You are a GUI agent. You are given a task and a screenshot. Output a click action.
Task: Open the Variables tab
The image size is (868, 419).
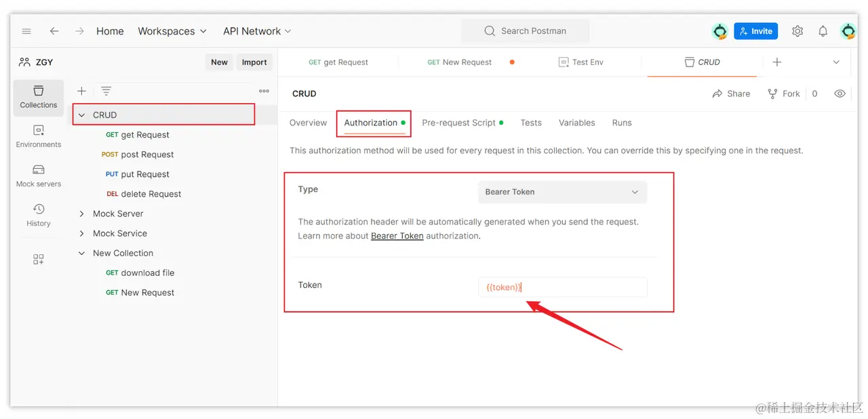577,123
